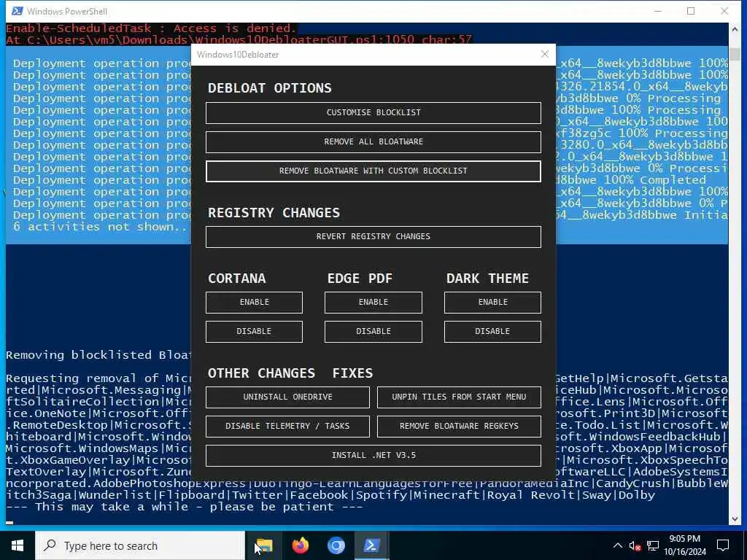Choose Remove Bloatware With Custom Blocklist
The width and height of the screenshot is (747, 560).
pos(373,171)
